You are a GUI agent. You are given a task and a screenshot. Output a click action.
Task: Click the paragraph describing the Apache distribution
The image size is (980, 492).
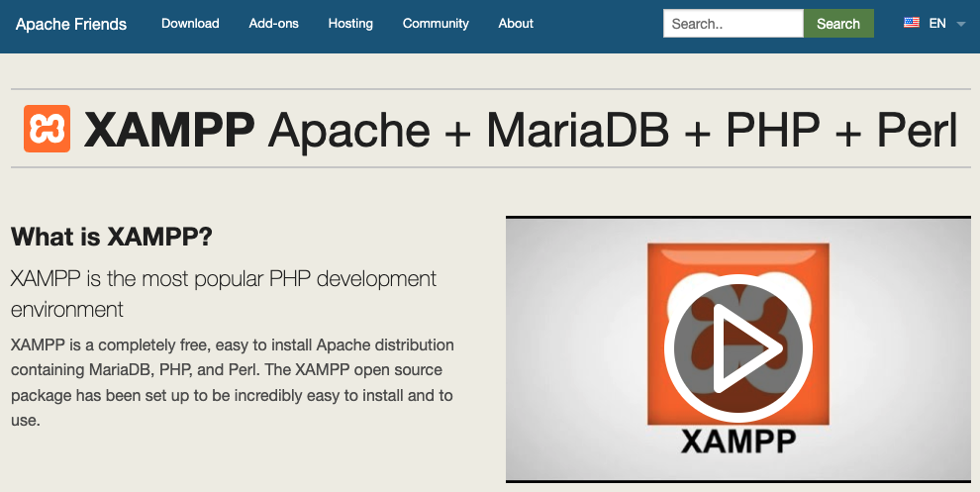point(233,382)
